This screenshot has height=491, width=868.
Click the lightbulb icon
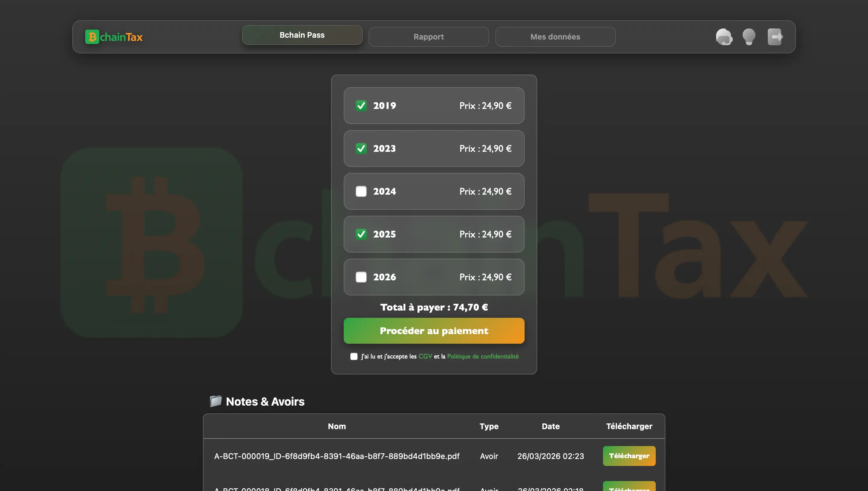pos(749,37)
